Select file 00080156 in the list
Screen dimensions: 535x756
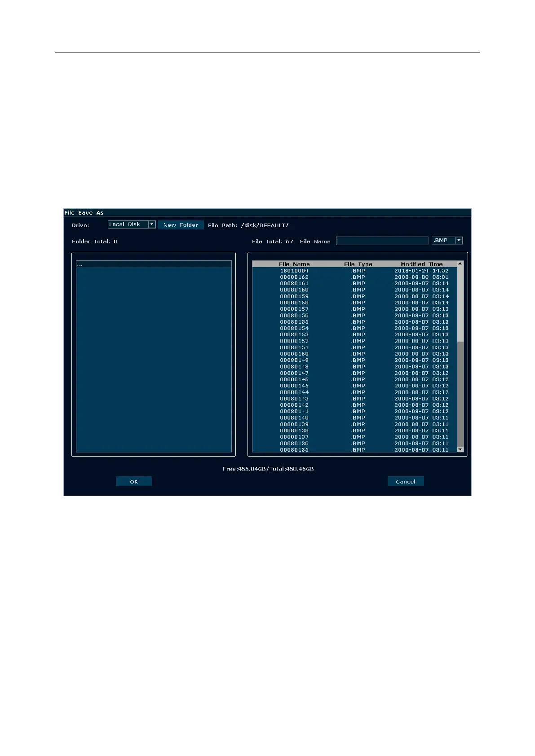[354, 316]
